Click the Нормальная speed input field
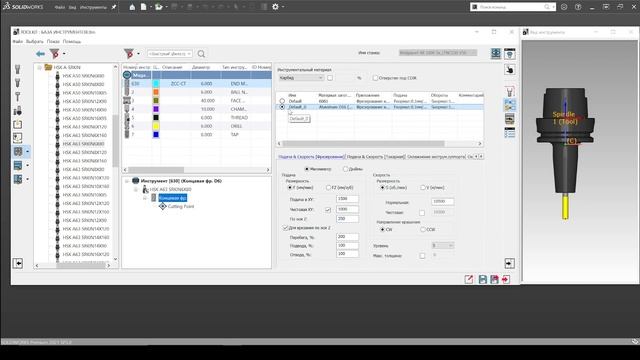The image size is (640, 360). click(442, 202)
